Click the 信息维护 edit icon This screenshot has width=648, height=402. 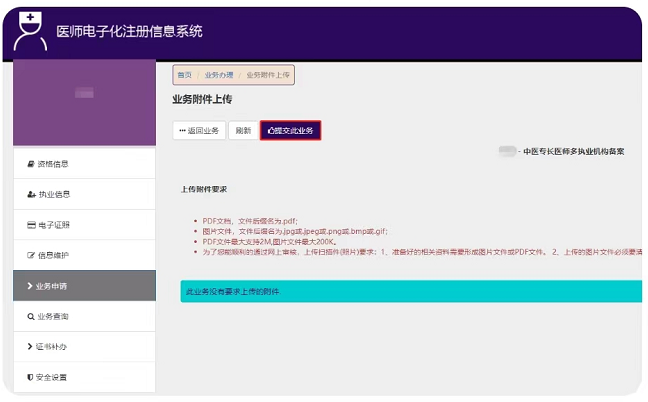coord(31,256)
